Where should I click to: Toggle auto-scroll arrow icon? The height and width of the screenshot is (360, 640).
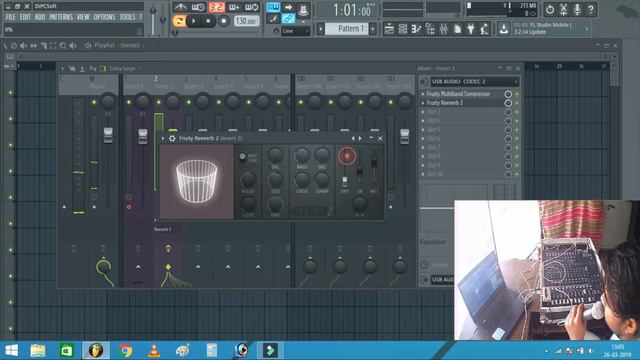pyautogui.click(x=288, y=7)
